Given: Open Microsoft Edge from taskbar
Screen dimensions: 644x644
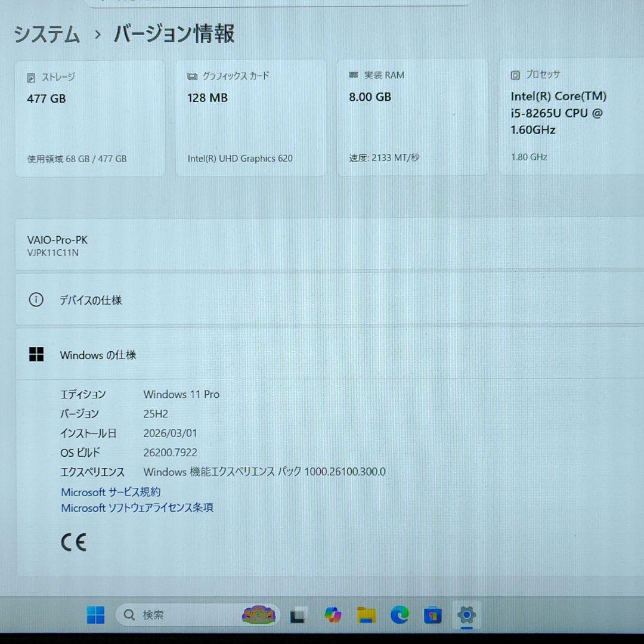Looking at the screenshot, I should (399, 615).
